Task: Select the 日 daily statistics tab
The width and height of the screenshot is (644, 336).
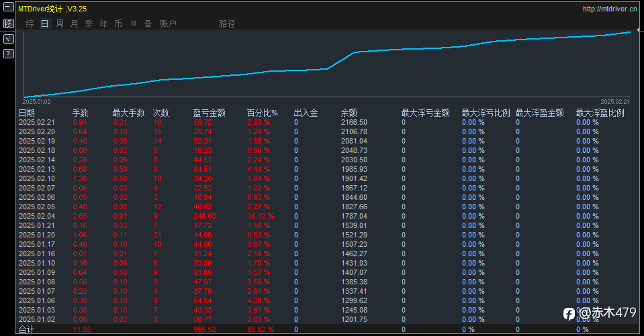Action: 44,23
